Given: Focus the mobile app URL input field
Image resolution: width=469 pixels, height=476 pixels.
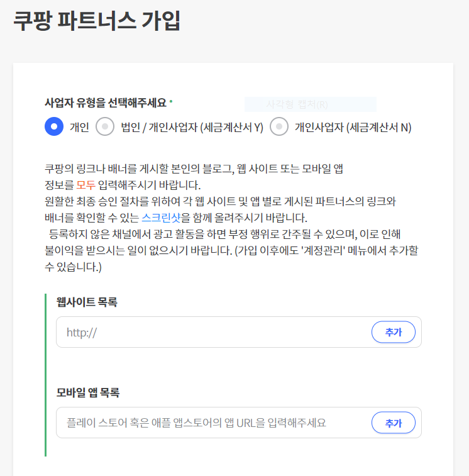Looking at the screenshot, I should pyautogui.click(x=213, y=423).
